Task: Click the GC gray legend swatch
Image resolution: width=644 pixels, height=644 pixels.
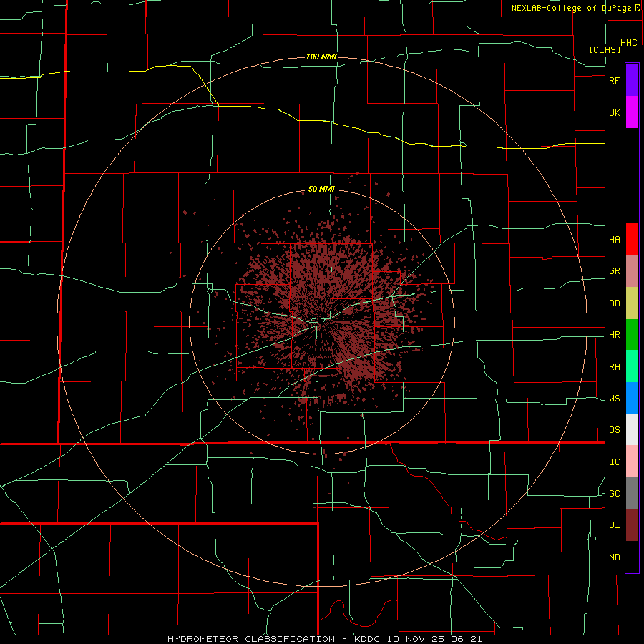Action: click(632, 493)
